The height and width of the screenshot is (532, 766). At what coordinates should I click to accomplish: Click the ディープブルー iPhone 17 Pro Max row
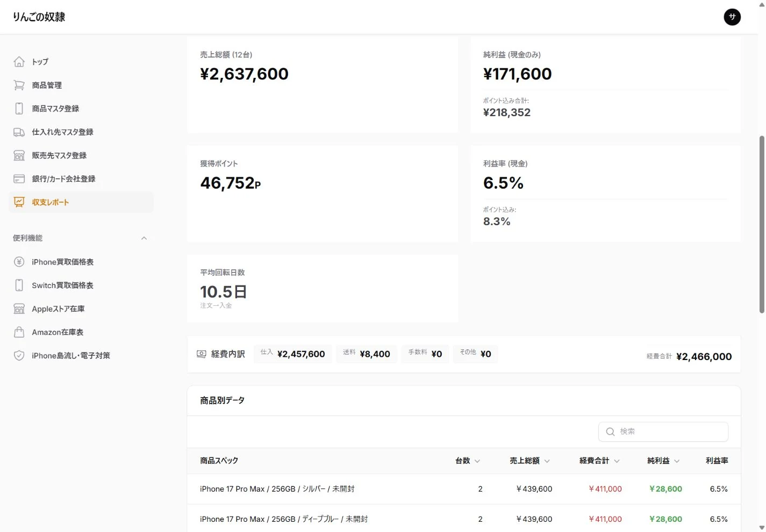click(464, 519)
